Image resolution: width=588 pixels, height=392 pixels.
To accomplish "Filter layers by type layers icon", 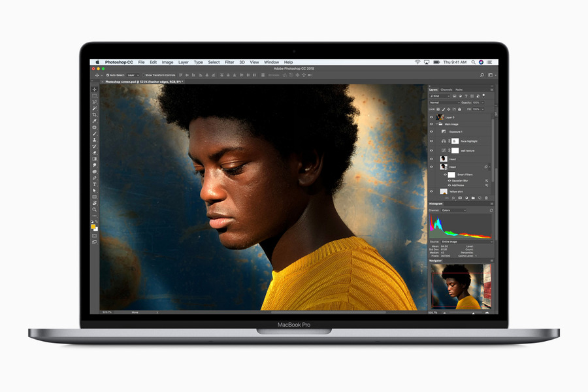I will (466, 96).
